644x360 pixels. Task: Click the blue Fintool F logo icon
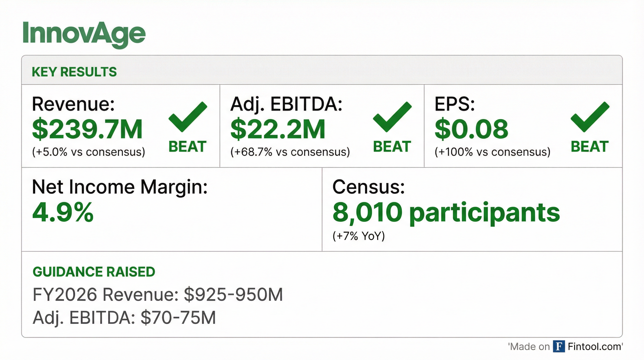(x=559, y=346)
